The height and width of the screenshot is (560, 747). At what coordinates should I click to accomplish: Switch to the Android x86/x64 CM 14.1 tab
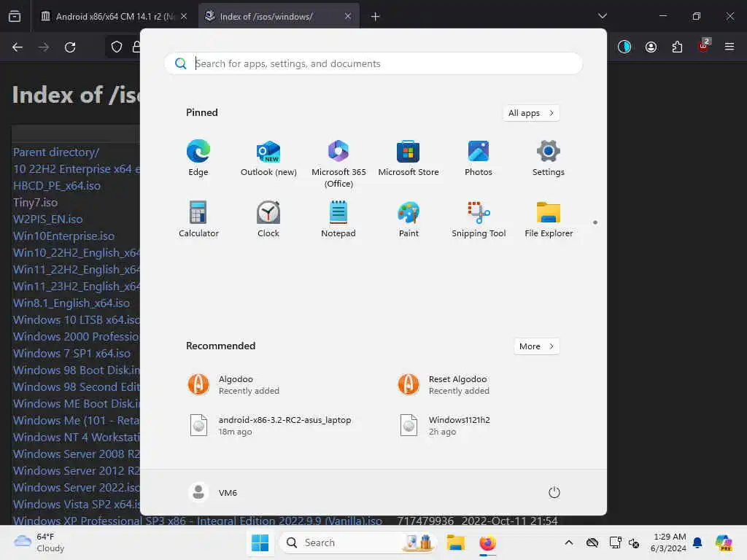click(x=113, y=17)
